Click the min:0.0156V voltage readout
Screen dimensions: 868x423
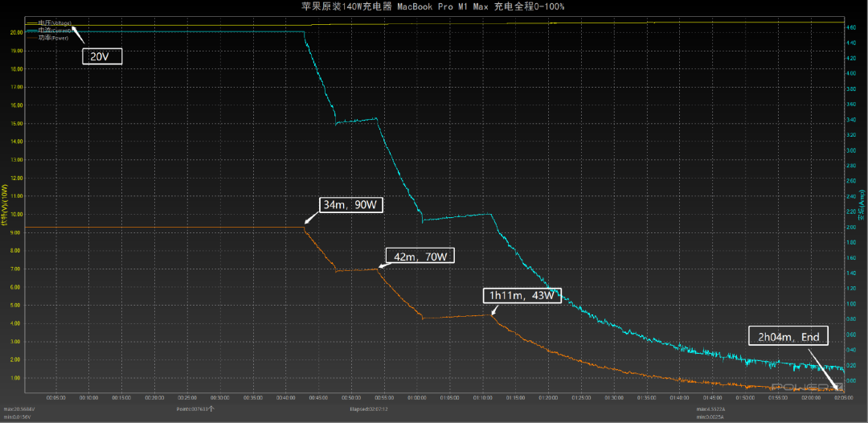pyautogui.click(x=17, y=416)
